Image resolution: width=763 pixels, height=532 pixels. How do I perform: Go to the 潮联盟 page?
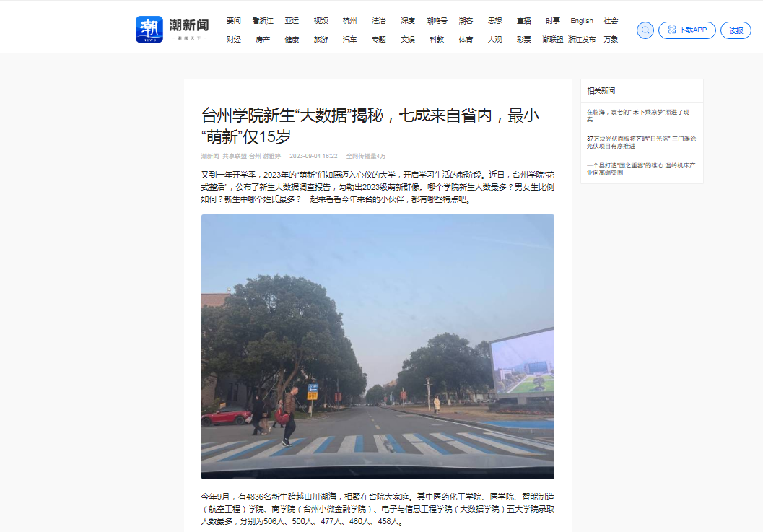[552, 39]
